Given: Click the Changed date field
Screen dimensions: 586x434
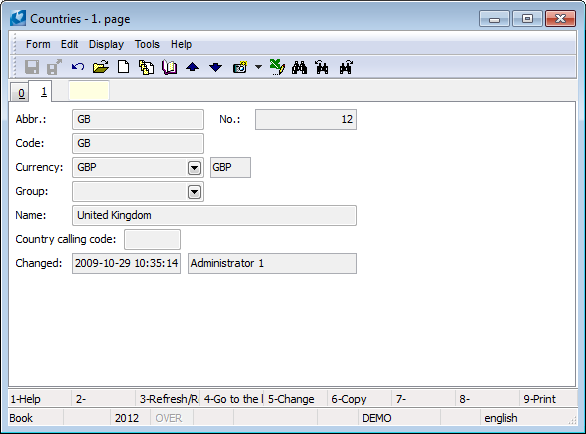Looking at the screenshot, I should (x=126, y=264).
